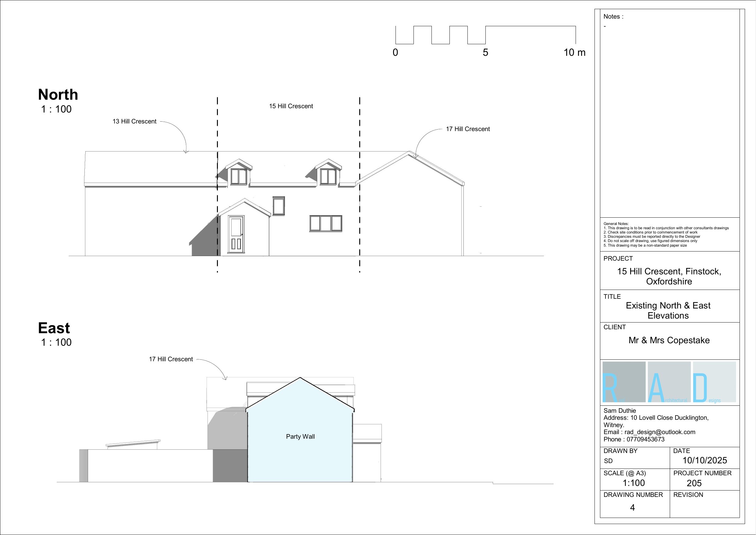Screen dimensions: 756x535
Task: Click the phone number 07709453673
Action: (x=645, y=439)
